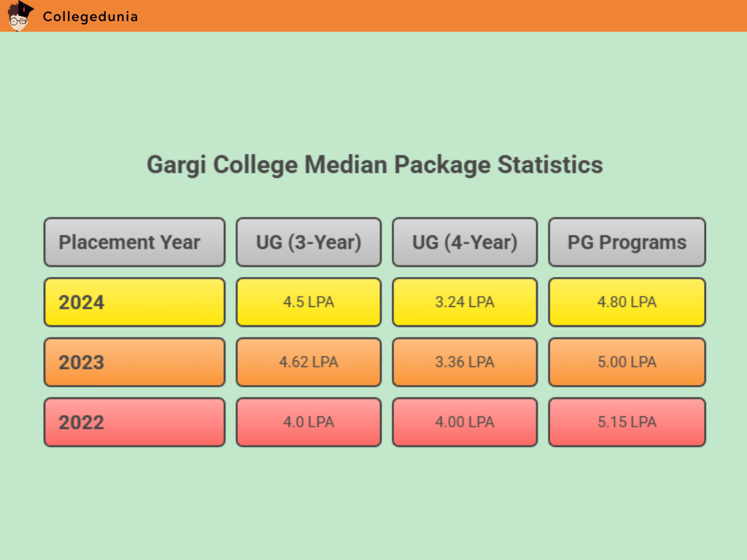Image resolution: width=747 pixels, height=560 pixels.
Task: Click the Collegedunia brand name text
Action: [90, 17]
